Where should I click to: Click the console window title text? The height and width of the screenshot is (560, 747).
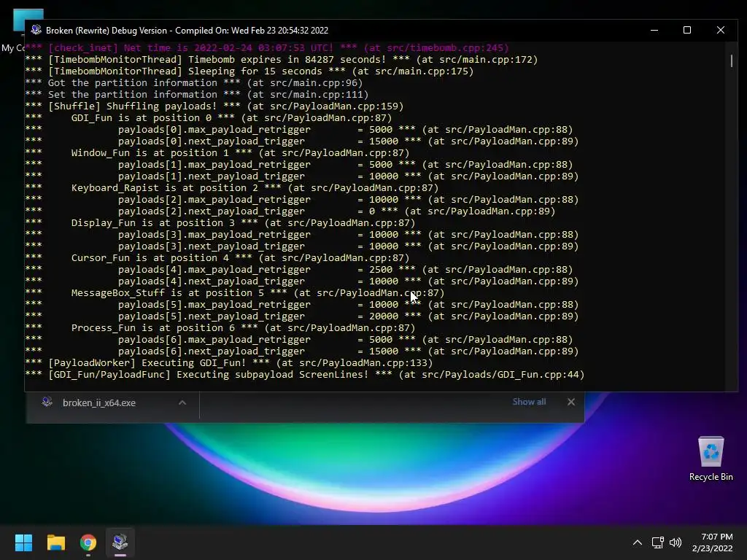pos(187,31)
